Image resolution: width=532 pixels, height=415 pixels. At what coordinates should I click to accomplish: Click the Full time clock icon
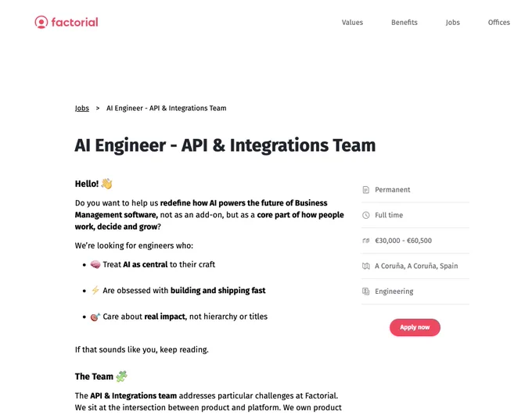366,215
